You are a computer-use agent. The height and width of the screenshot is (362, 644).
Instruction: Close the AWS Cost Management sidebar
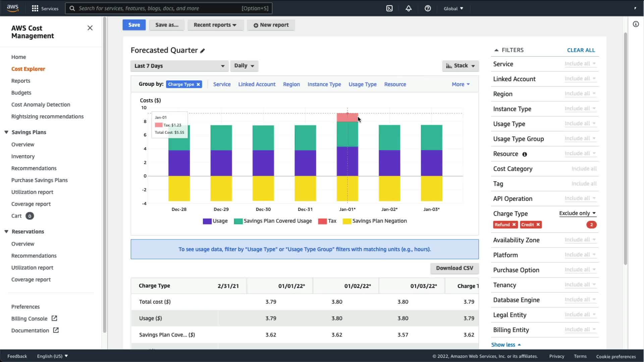coord(90,28)
